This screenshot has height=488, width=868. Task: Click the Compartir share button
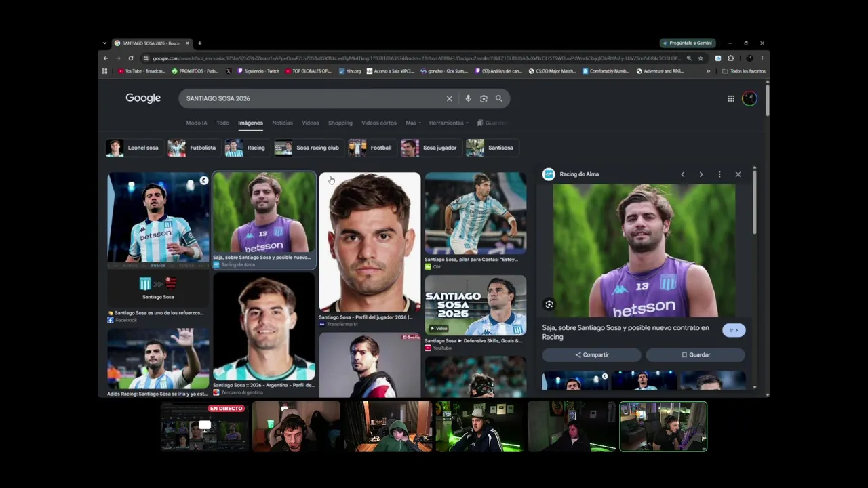592,354
